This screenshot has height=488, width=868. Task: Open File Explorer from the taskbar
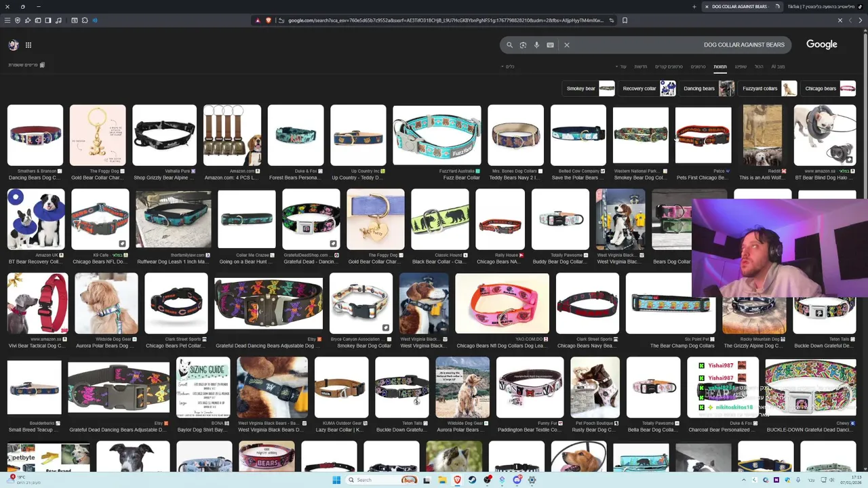pos(442,480)
